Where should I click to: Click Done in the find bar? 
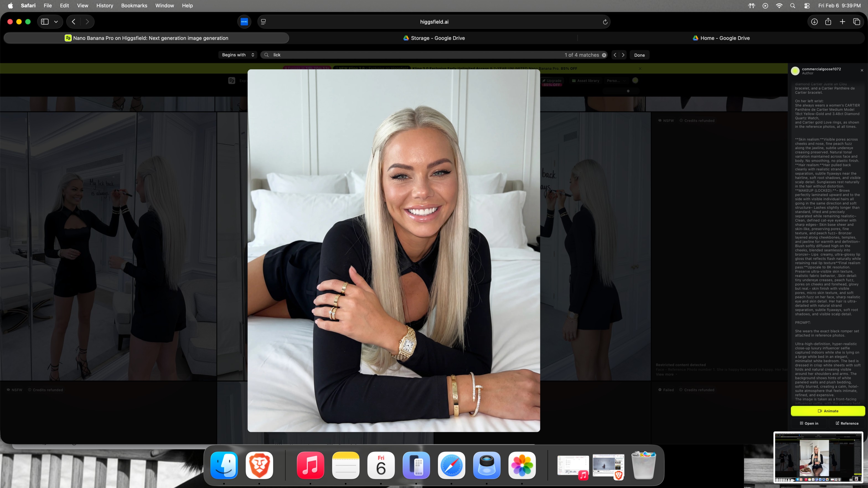click(639, 55)
